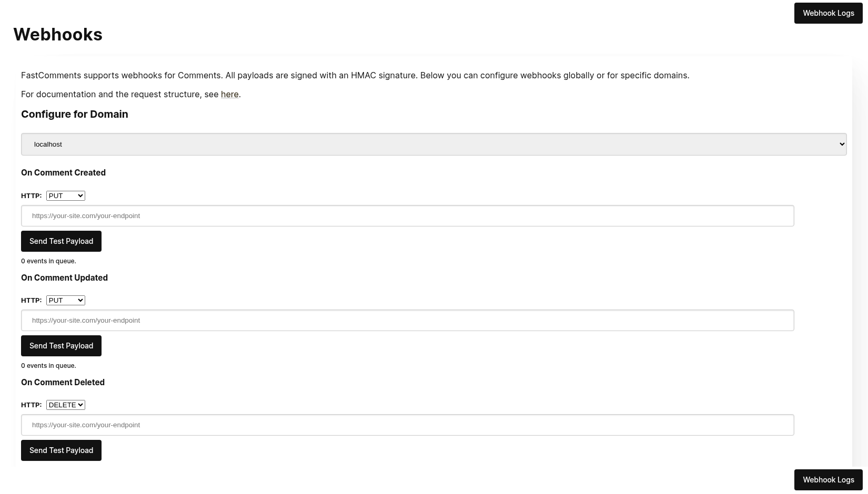Change HTTP method for On Comment Updated

pos(66,300)
